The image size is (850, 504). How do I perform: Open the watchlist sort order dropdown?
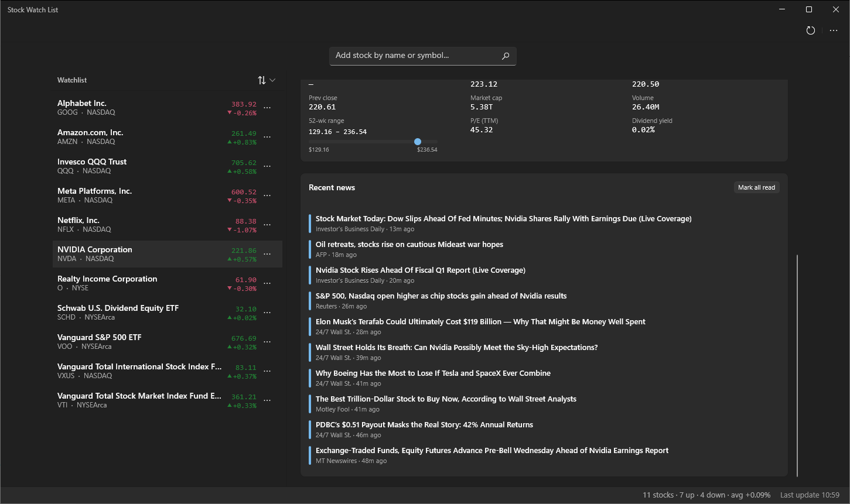[x=267, y=80]
